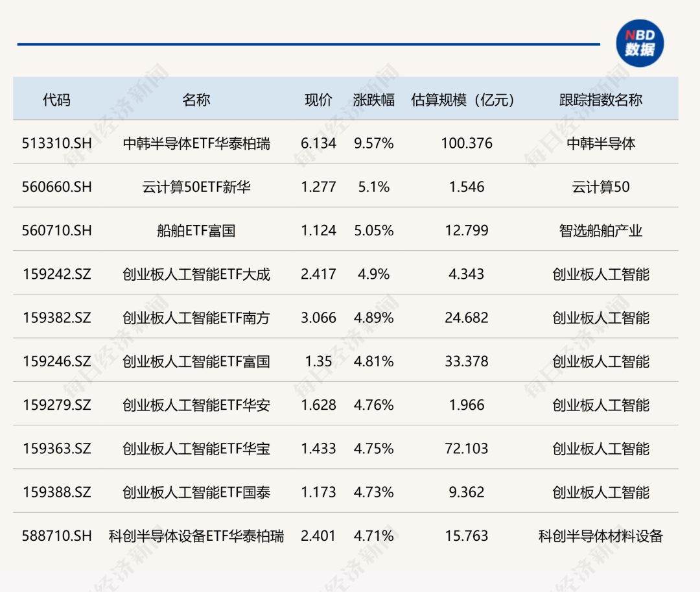
Task: Select code 560710.SH
Action: (x=56, y=230)
